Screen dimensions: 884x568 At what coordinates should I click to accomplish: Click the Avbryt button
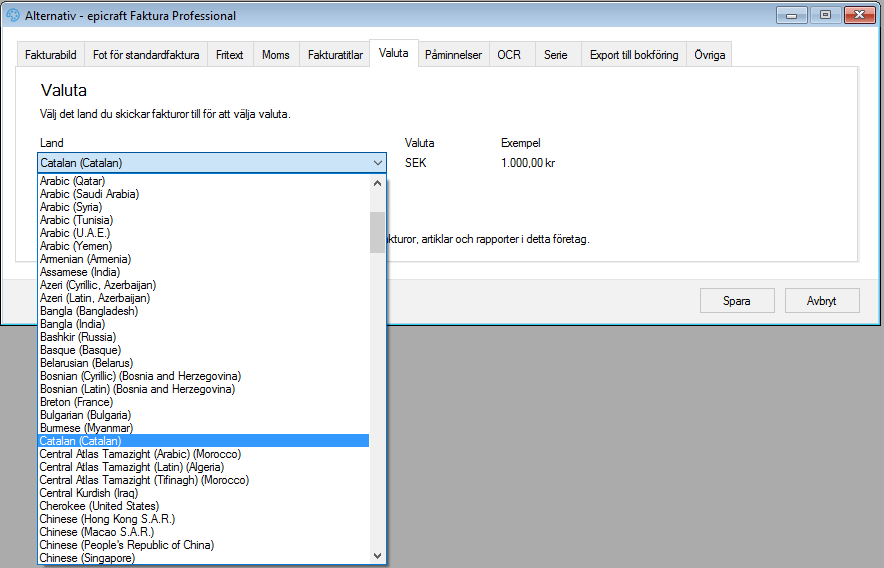(821, 301)
